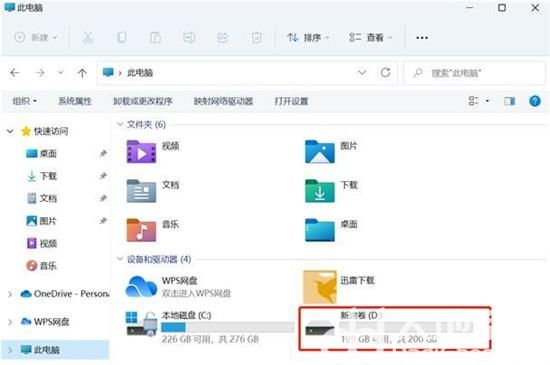Open the View (查看) dropdown
The image size is (550, 365).
point(370,37)
